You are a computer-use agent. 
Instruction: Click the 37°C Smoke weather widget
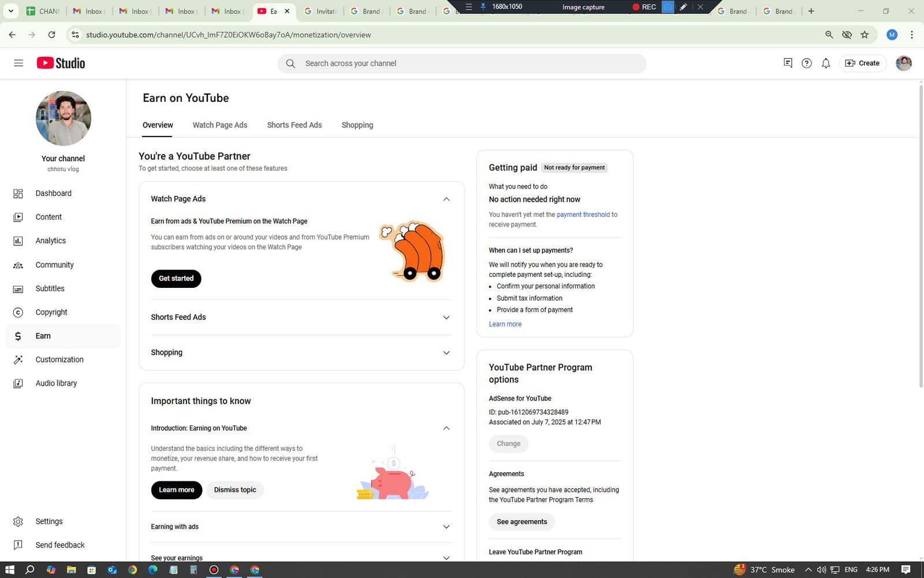(763, 570)
